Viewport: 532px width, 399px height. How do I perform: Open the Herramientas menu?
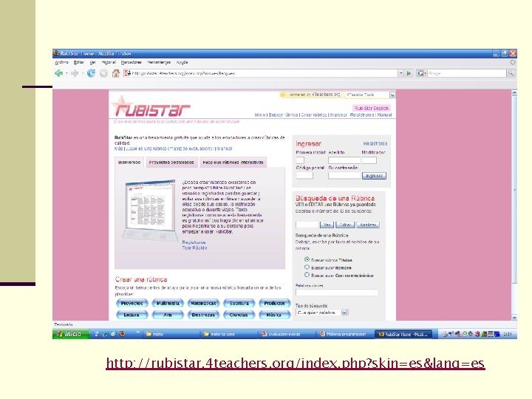(x=159, y=62)
